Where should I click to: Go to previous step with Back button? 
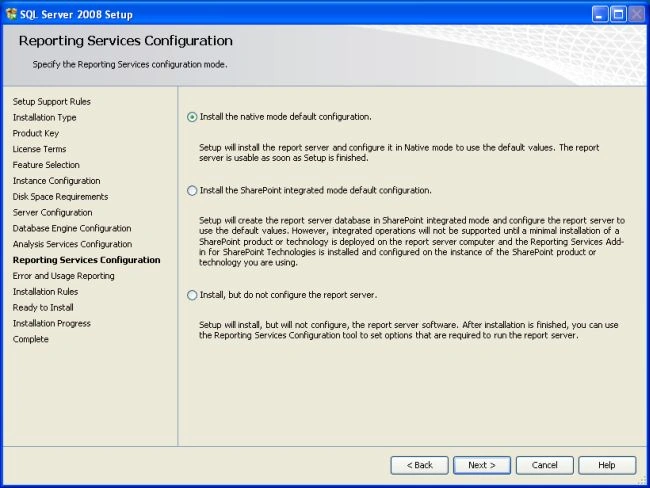point(419,465)
